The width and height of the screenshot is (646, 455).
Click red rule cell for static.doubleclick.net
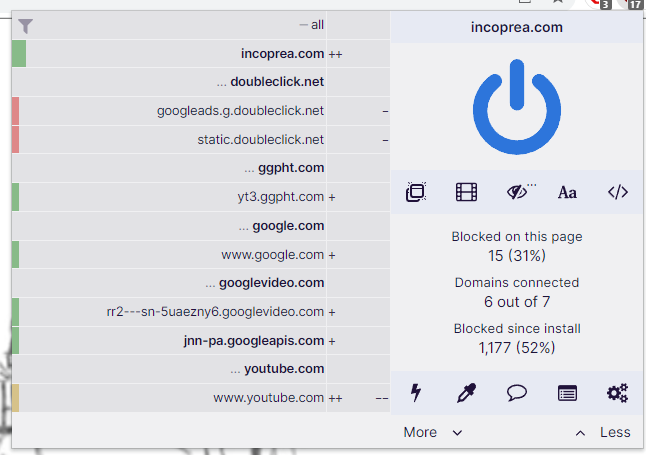pyautogui.click(x=16, y=140)
